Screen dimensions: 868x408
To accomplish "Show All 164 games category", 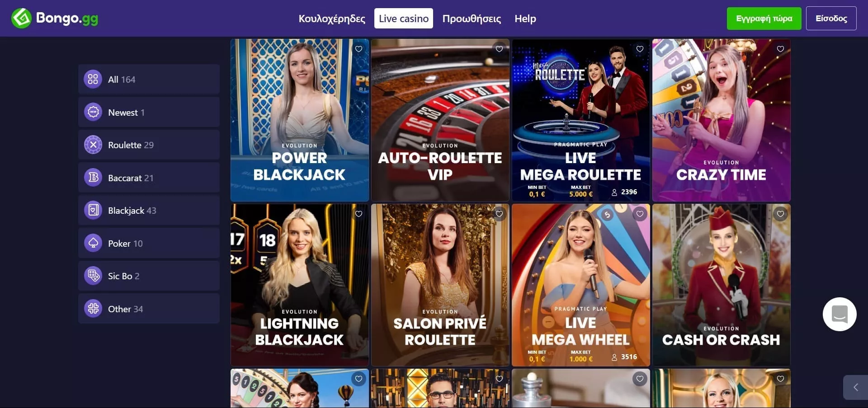I will click(149, 79).
